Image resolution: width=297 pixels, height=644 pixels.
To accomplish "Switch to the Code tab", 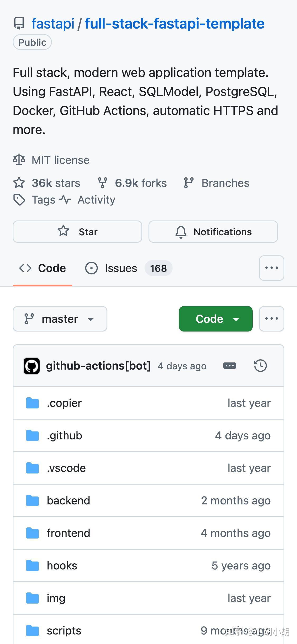I will (x=43, y=268).
